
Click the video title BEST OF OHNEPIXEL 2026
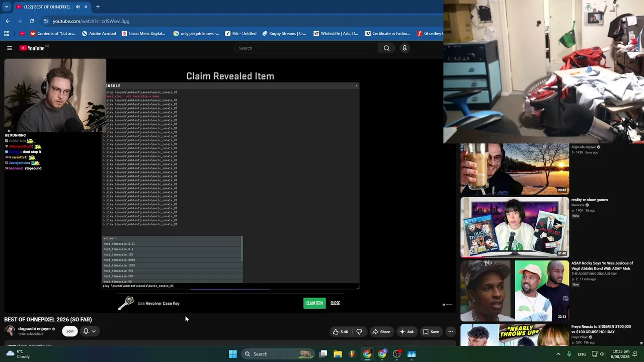point(48,319)
